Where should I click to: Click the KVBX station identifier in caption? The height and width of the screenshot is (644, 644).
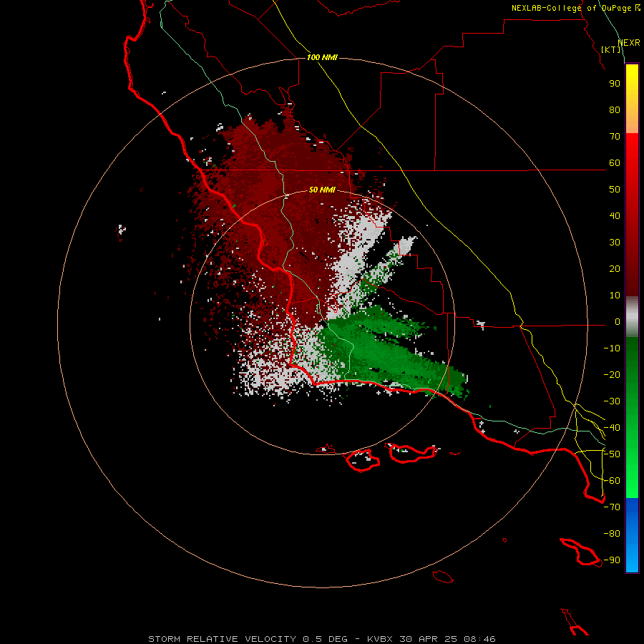pos(380,639)
